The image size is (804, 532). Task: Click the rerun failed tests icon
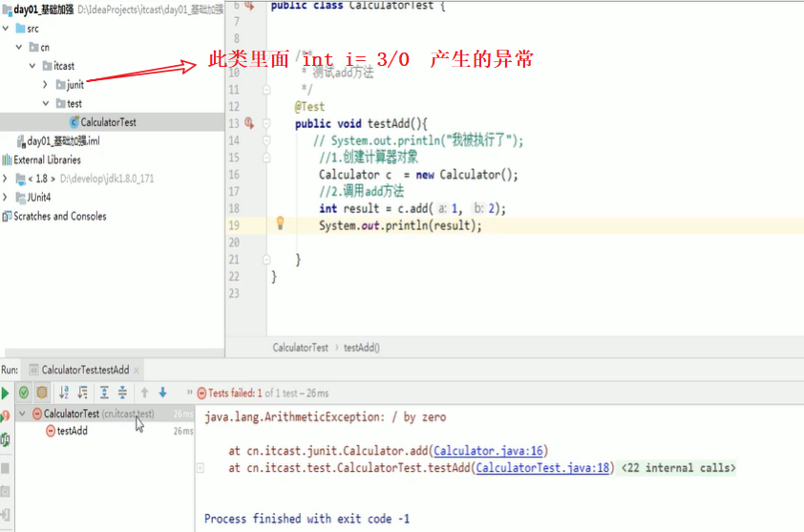coord(5,416)
